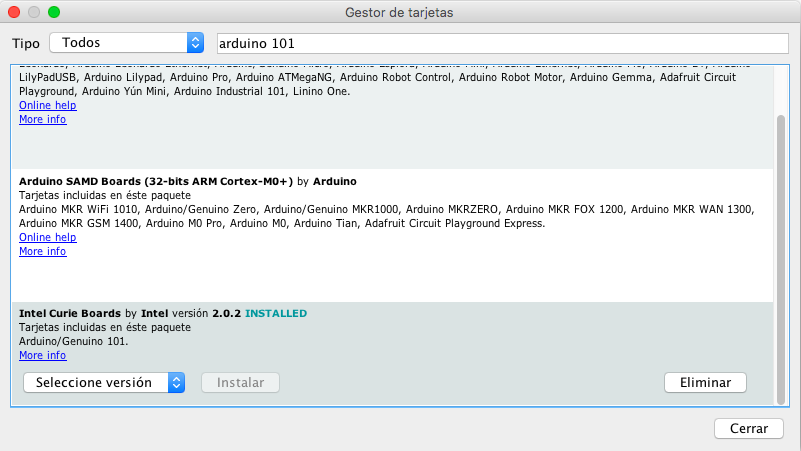Open More info for Arduino SAMD Boards
The height and width of the screenshot is (451, 801).
pos(42,251)
